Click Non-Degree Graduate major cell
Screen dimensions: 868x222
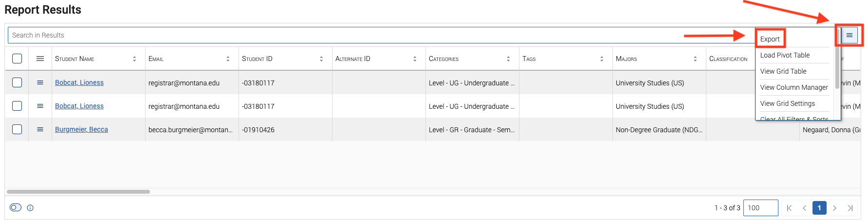pos(659,130)
